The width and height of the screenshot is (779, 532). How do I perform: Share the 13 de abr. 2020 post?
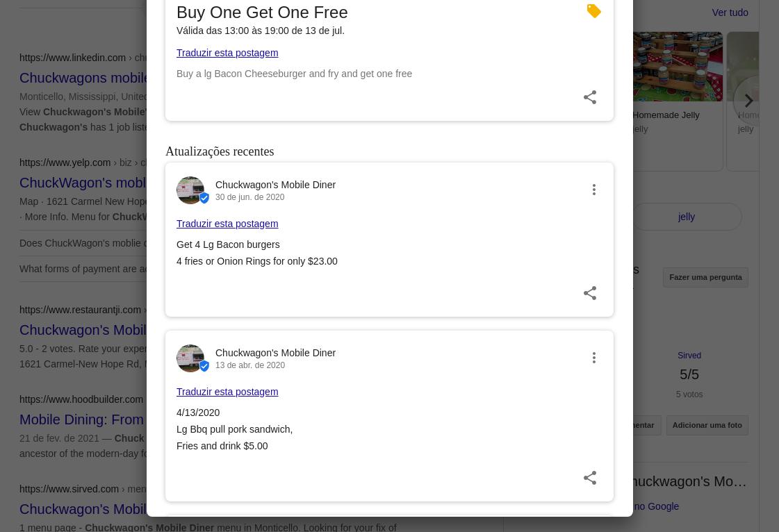tap(589, 478)
